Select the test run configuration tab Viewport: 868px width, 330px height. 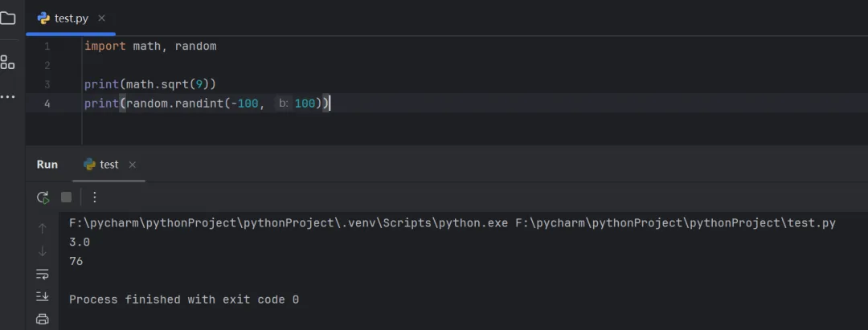(x=108, y=165)
